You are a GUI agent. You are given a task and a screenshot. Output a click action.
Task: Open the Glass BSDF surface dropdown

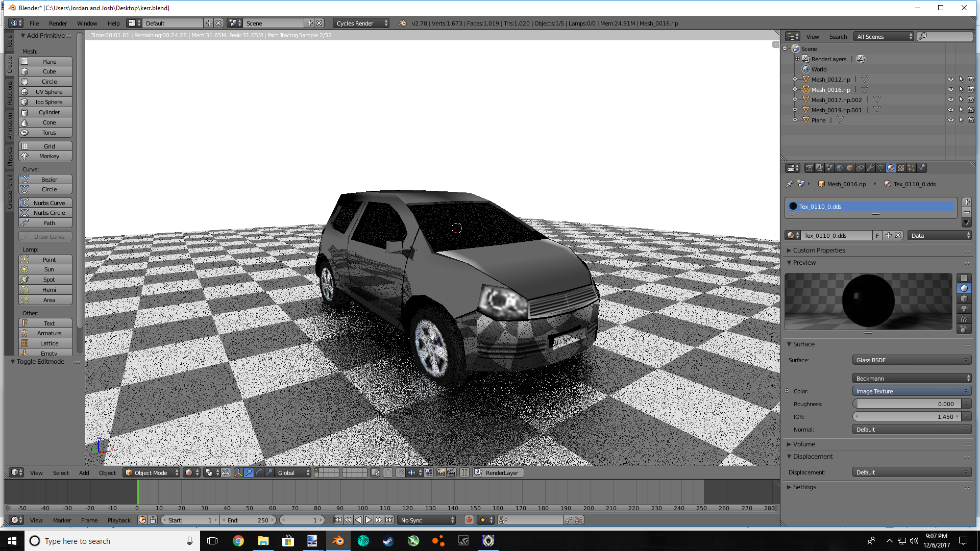[912, 360]
